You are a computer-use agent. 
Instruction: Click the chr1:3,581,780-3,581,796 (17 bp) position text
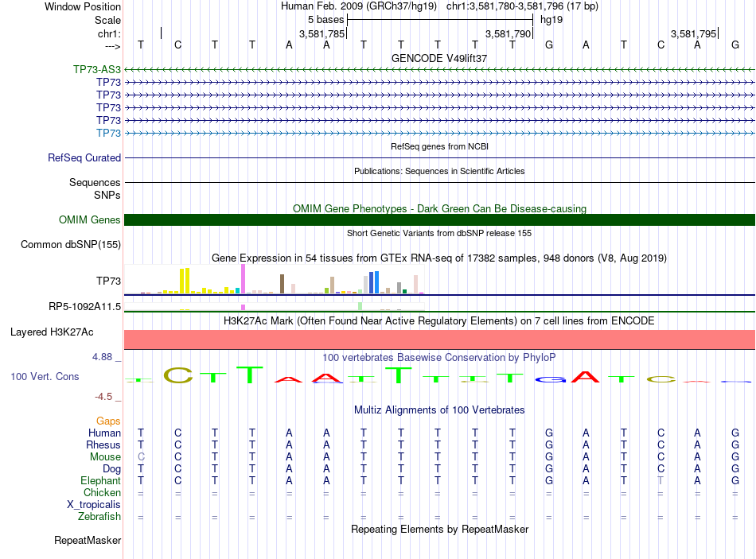(x=522, y=6)
